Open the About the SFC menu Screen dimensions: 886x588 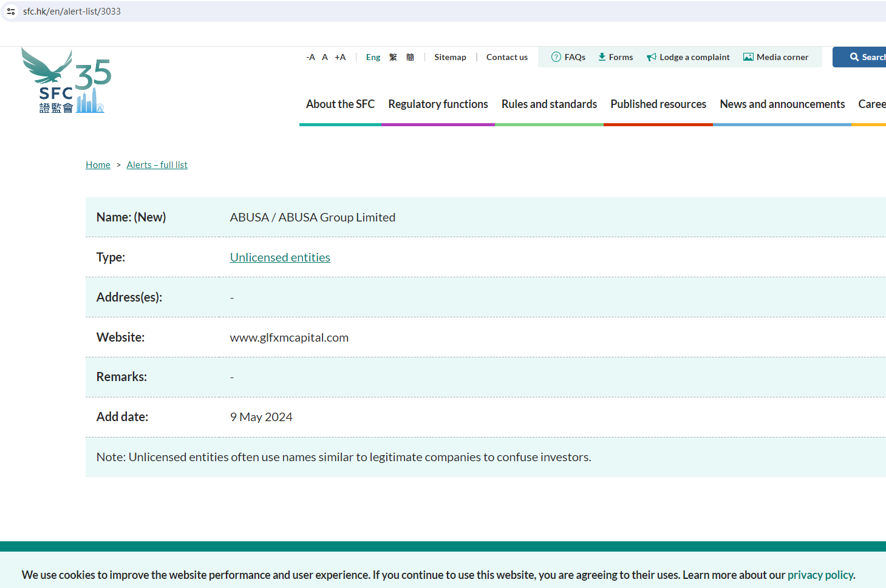340,104
